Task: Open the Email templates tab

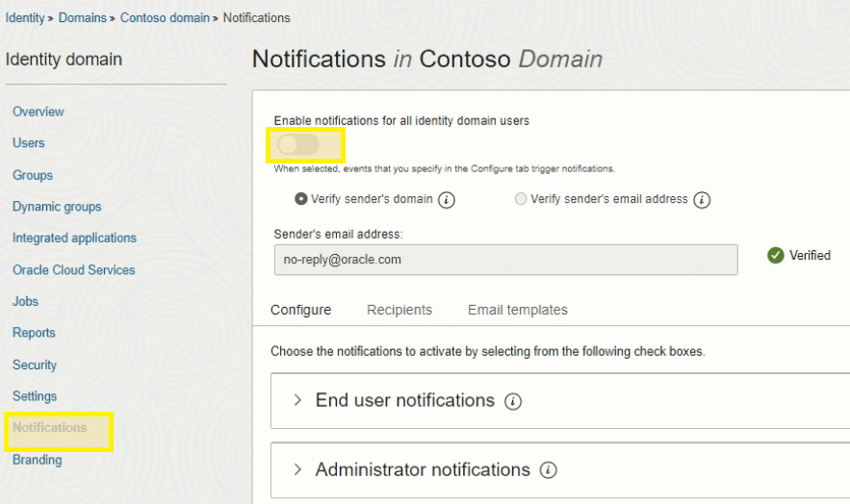Action: coord(518,310)
